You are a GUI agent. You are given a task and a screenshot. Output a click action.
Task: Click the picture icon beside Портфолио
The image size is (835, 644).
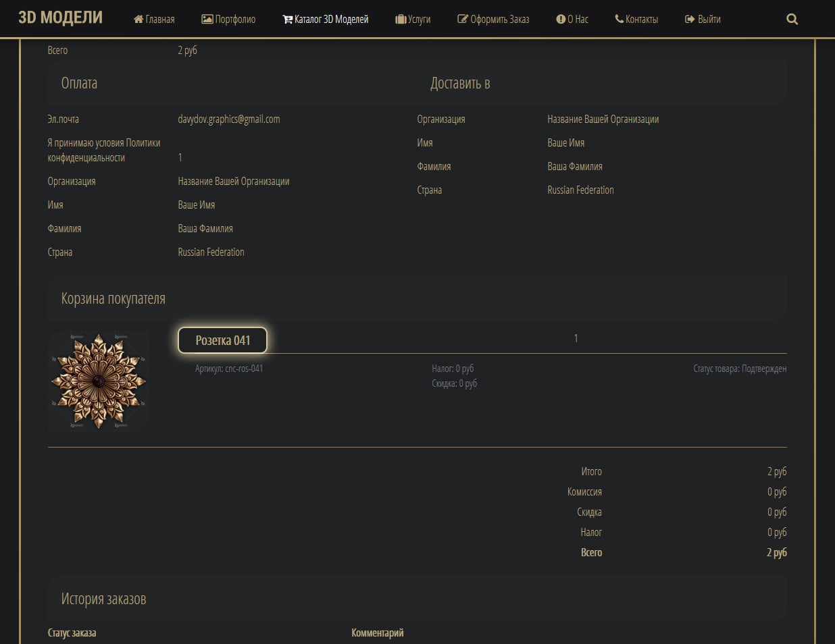click(x=207, y=20)
